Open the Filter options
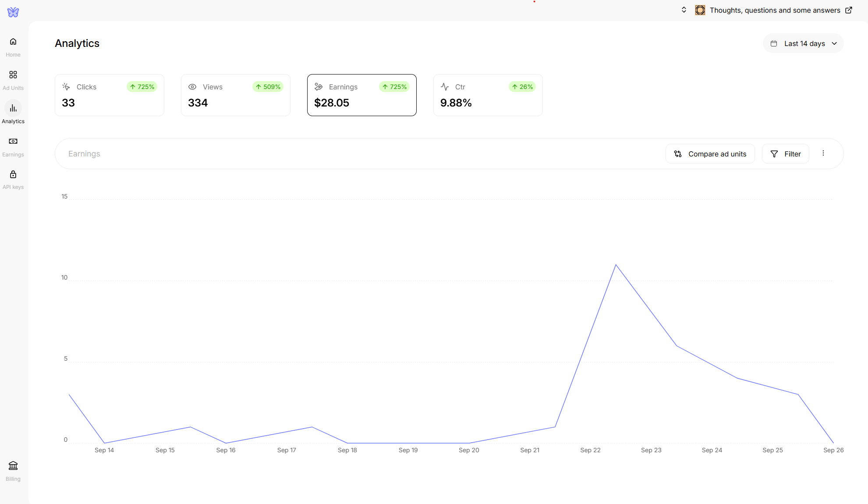Viewport: 868px width, 504px height. (786, 154)
